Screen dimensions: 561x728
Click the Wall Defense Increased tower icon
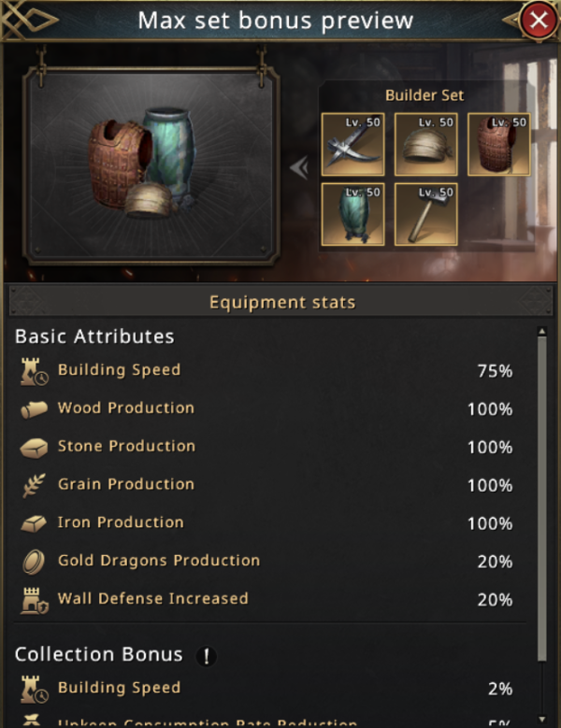click(x=34, y=600)
